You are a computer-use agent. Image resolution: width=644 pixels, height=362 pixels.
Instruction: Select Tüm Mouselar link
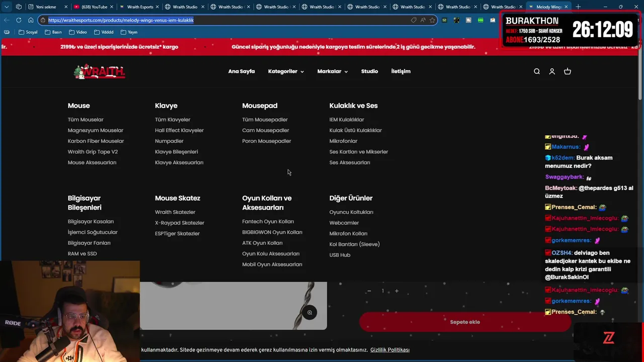click(86, 120)
